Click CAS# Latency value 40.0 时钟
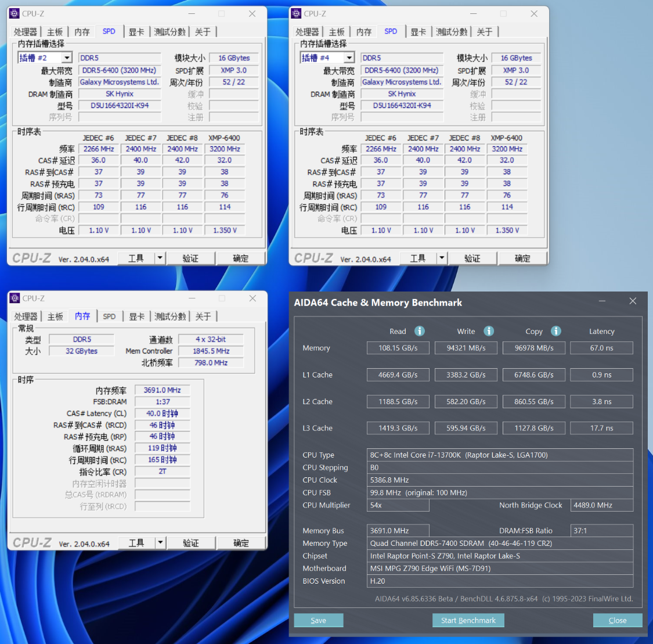This screenshot has height=644, width=653. coord(163,413)
